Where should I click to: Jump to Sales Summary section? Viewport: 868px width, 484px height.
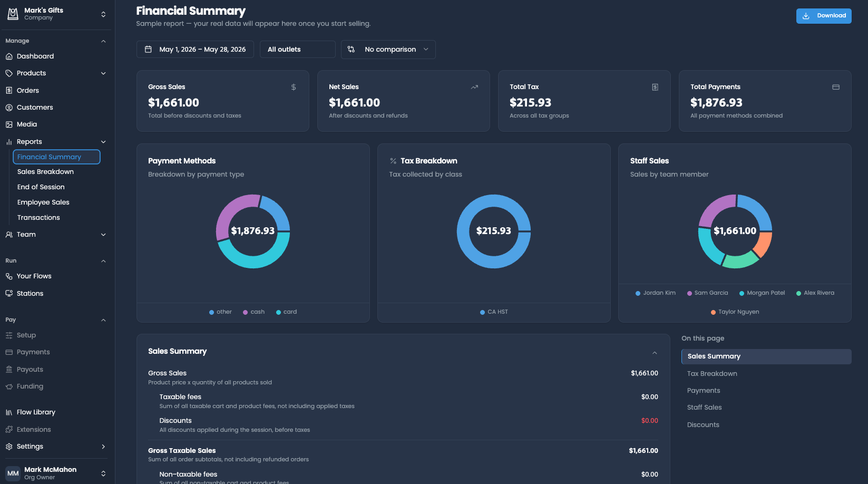pyautogui.click(x=766, y=356)
